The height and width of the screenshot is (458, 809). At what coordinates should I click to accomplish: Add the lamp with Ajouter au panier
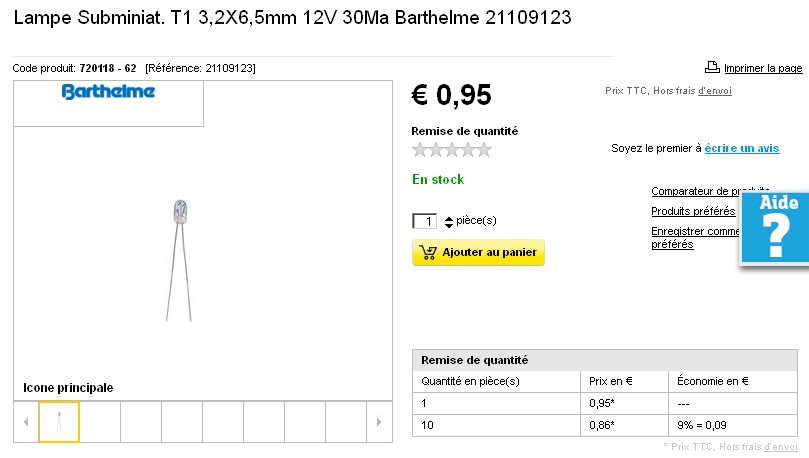point(478,252)
